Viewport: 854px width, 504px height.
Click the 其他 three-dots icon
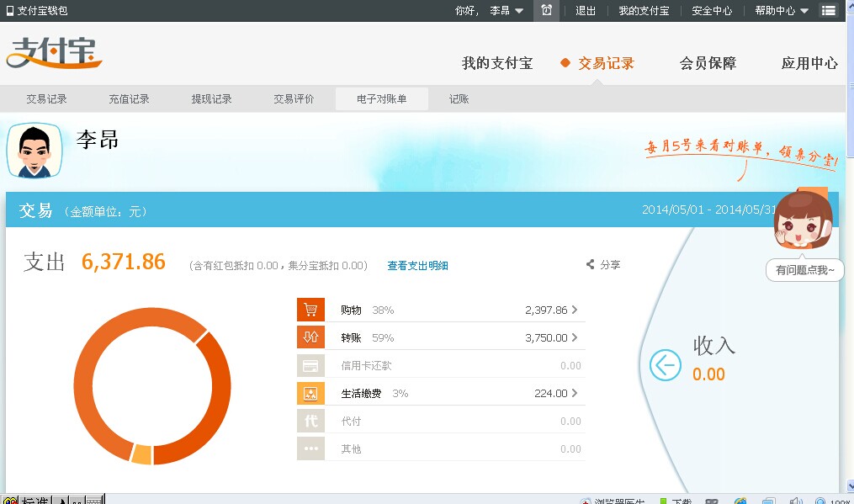coord(310,448)
